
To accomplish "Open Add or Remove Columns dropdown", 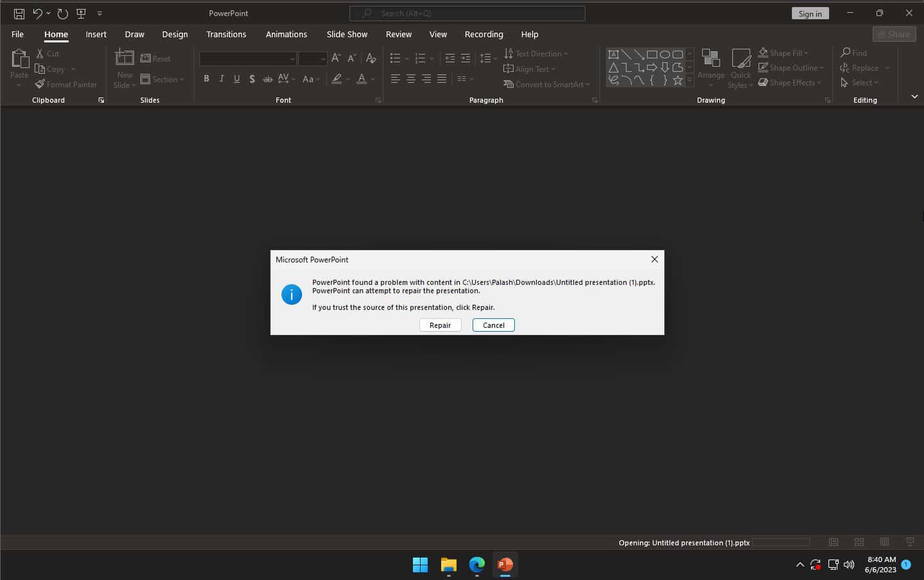I will pos(466,79).
